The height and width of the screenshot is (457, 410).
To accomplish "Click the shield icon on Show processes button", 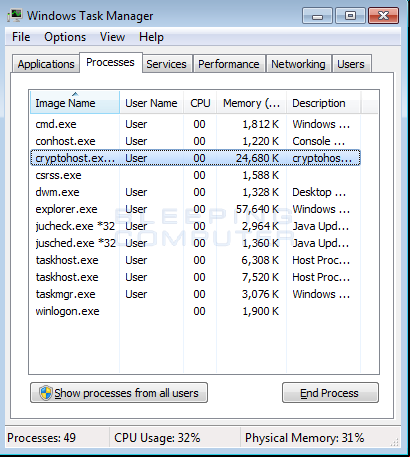I will point(45,393).
